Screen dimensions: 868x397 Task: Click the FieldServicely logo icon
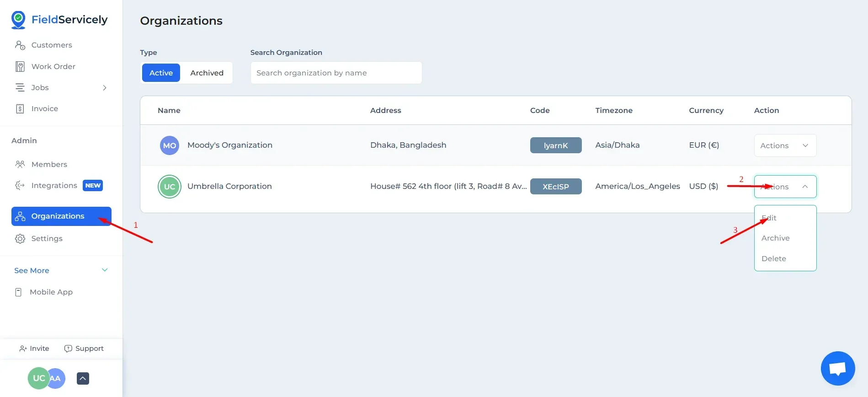(x=18, y=20)
